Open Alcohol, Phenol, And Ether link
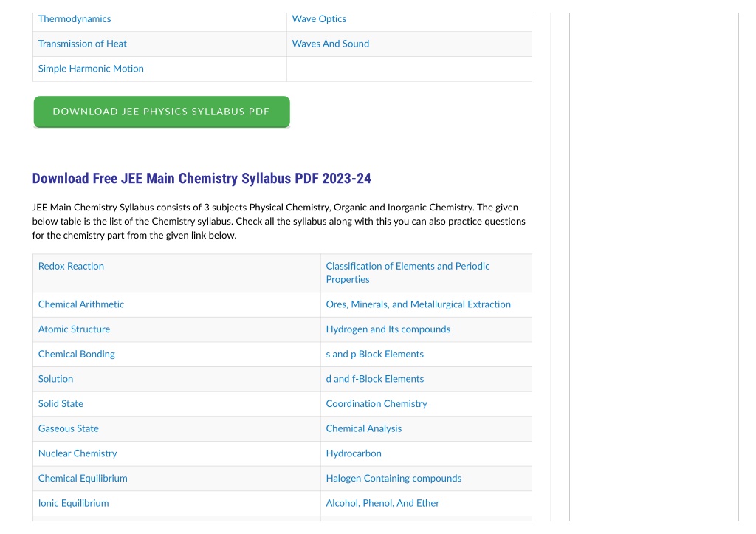 (x=382, y=503)
